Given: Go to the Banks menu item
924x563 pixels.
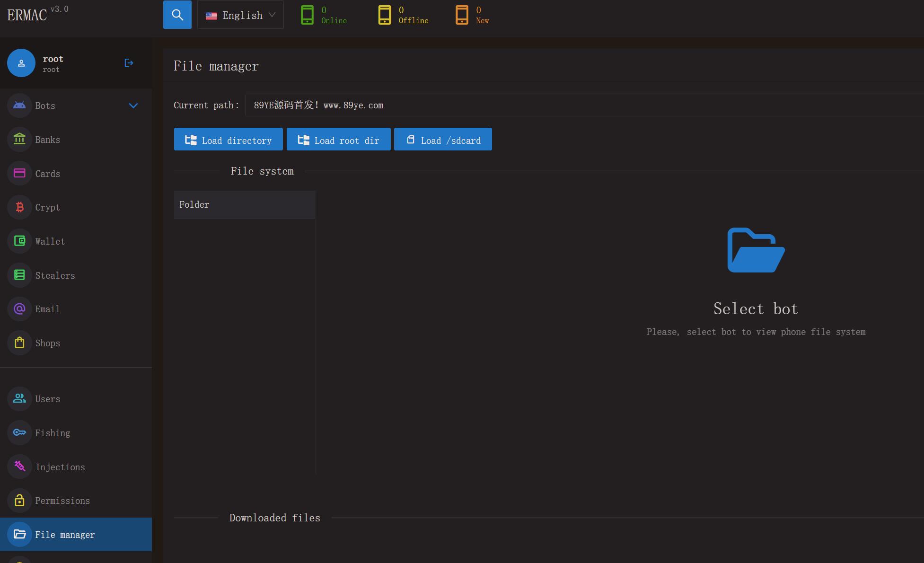Looking at the screenshot, I should click(76, 140).
